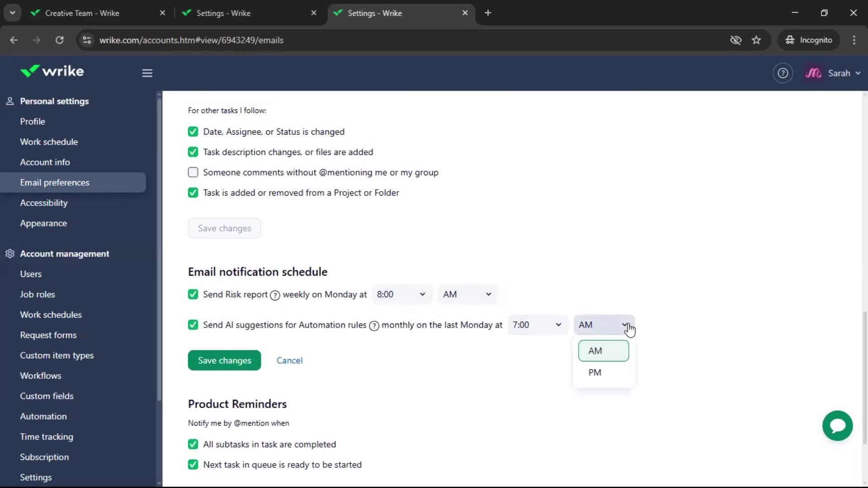Click the Automation rules help icon
Image resolution: width=868 pixels, height=488 pixels.
click(374, 326)
